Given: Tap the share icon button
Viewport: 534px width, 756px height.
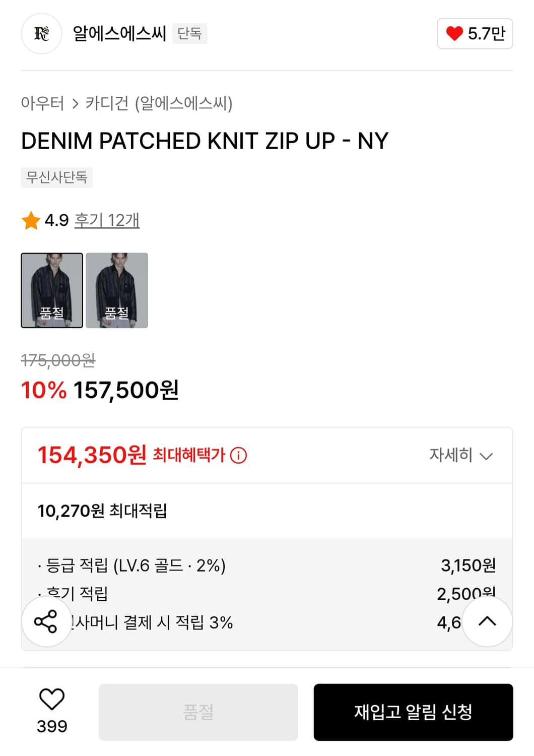Looking at the screenshot, I should [x=46, y=621].
